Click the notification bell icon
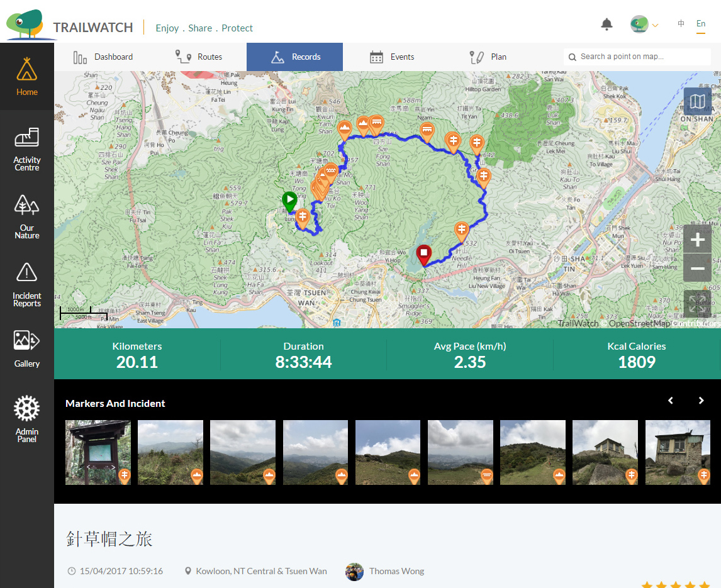Viewport: 721px width, 588px height. (606, 25)
